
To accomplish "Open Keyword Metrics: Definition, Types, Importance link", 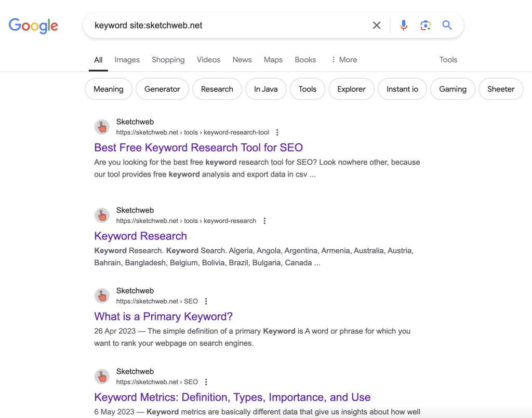I will [x=232, y=397].
